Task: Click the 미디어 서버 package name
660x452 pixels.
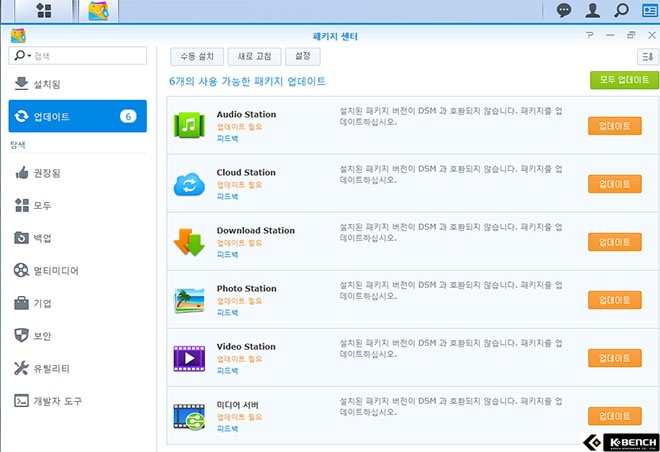Action: (238, 404)
